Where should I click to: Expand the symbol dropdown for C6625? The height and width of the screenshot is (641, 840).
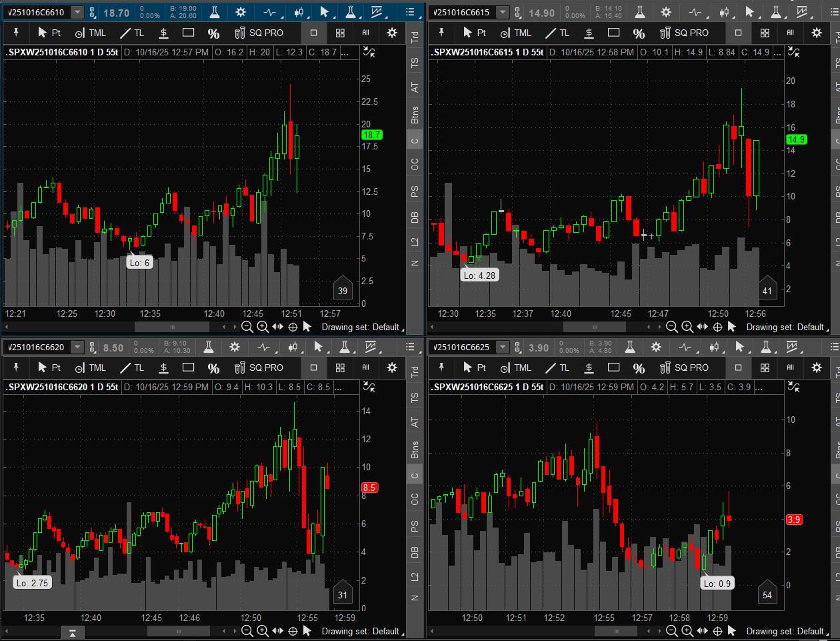tap(503, 348)
